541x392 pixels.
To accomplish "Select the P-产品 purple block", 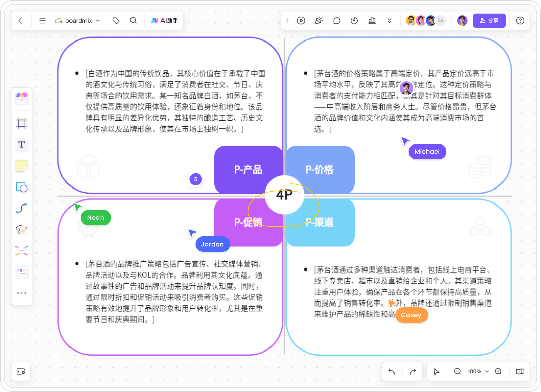I will 248,169.
